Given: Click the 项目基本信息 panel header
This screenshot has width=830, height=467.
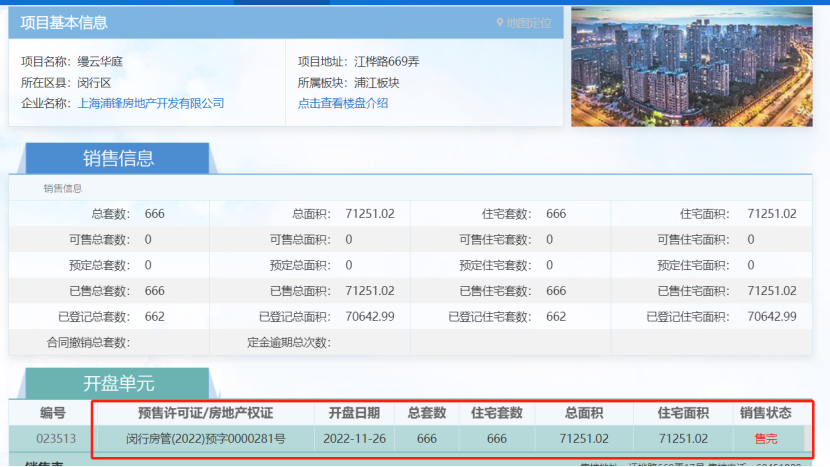Looking at the screenshot, I should coord(64,22).
